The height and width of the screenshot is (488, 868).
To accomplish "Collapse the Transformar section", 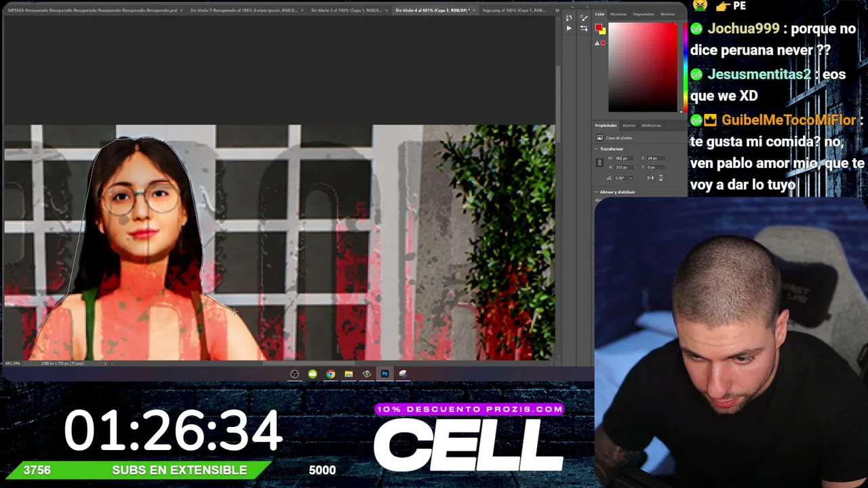I will 597,149.
